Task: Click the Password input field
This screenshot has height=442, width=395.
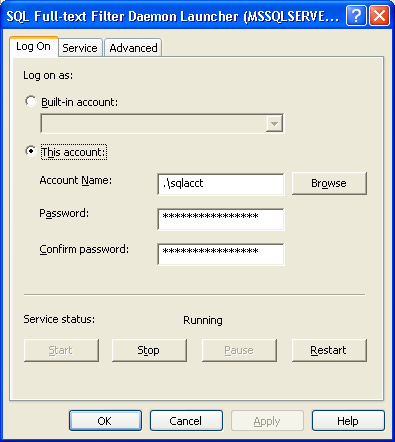Action: tap(221, 219)
